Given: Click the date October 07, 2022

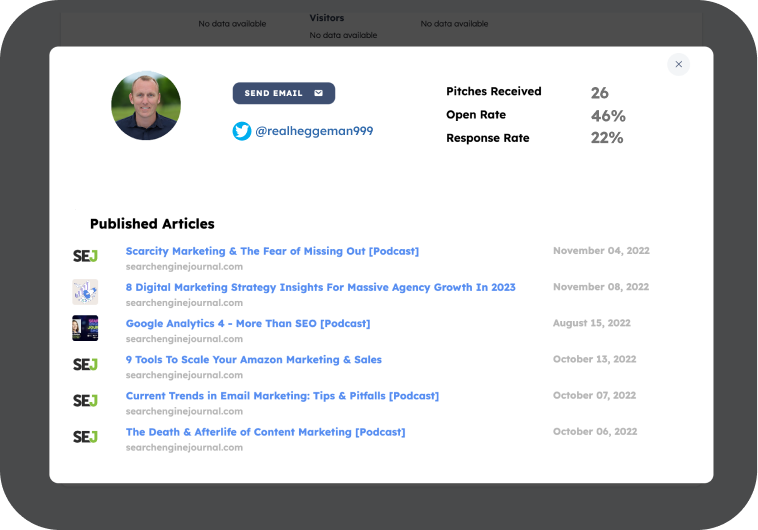Looking at the screenshot, I should [595, 396].
